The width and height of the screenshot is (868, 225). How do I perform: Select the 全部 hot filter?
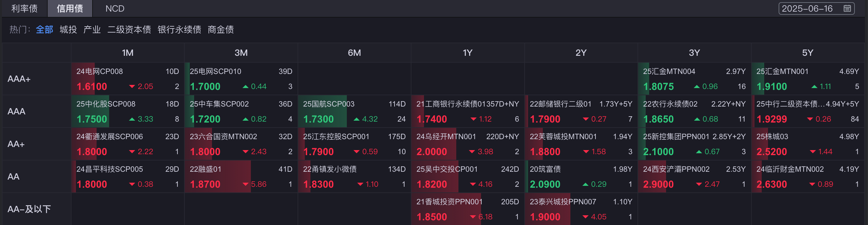click(x=45, y=30)
